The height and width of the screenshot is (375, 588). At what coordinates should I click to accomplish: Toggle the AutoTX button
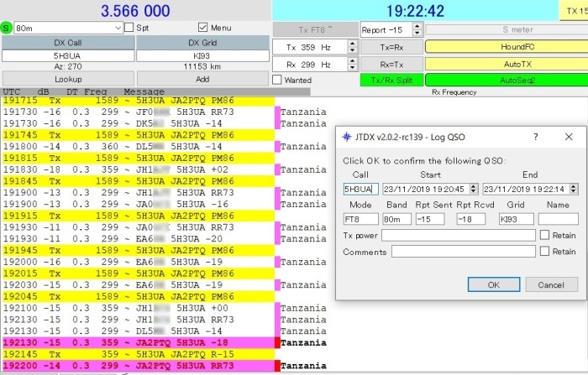[507, 64]
